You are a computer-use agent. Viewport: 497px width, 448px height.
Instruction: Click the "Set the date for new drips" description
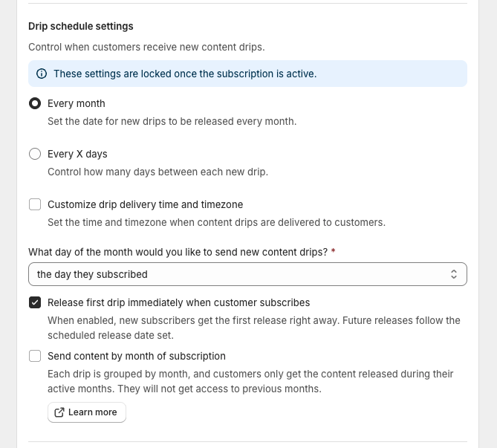(x=172, y=121)
